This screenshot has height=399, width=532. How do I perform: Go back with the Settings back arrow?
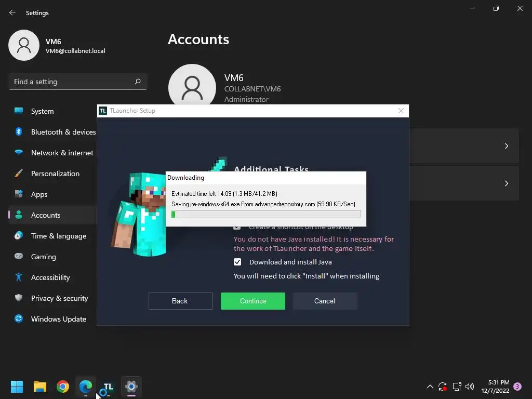coord(12,12)
